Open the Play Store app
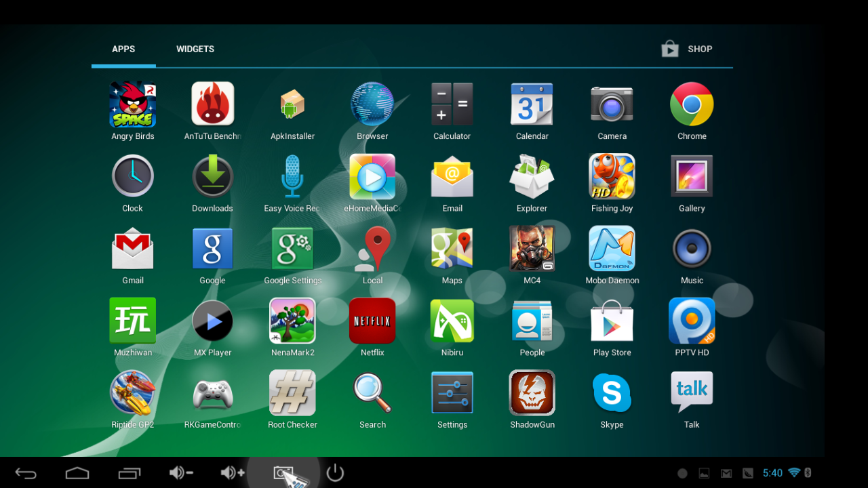This screenshot has width=868, height=488. tap(612, 321)
